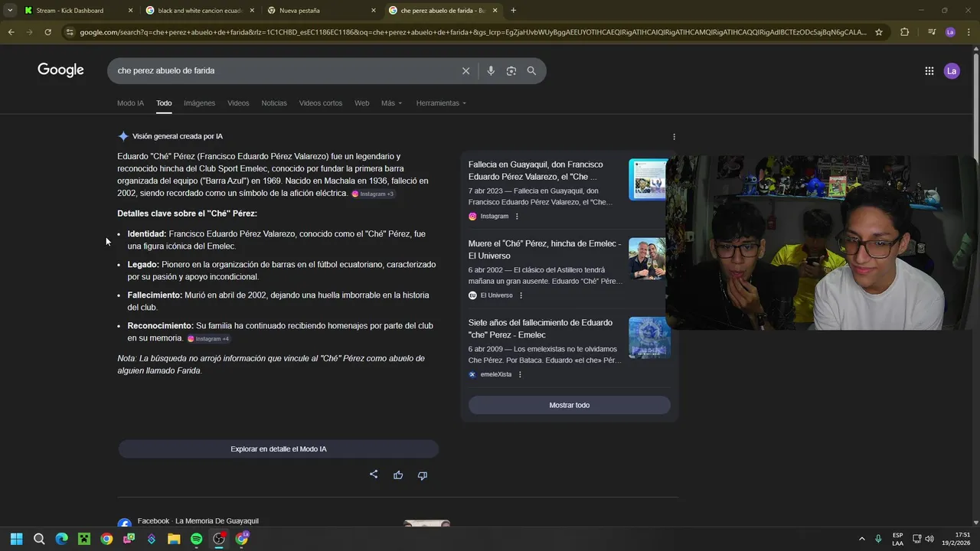Open Siete años del fallecimiento Emelec link

point(541,328)
